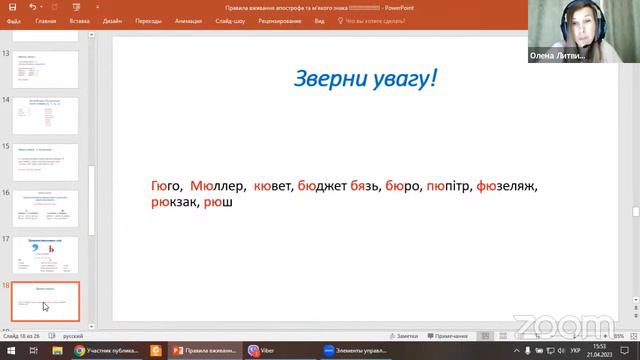This screenshot has width=640, height=360.
Task: Click the microphone tray icon
Action: point(527,351)
